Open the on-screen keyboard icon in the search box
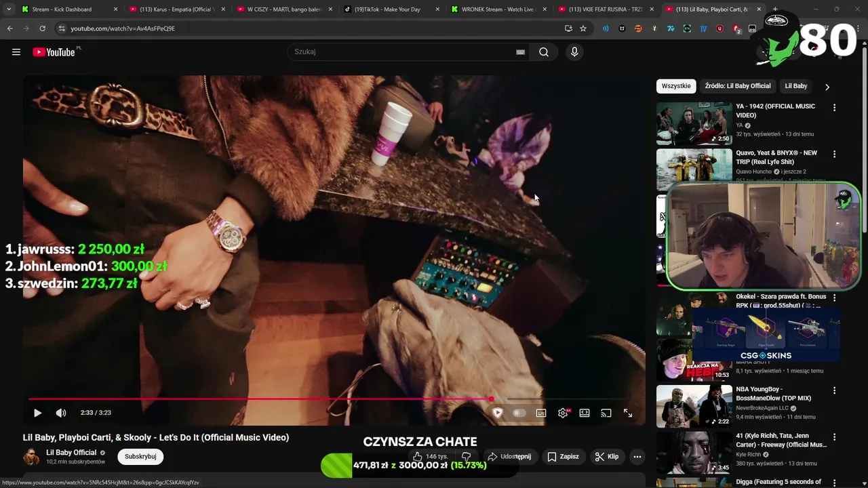The height and width of the screenshot is (488, 868). [x=520, y=52]
